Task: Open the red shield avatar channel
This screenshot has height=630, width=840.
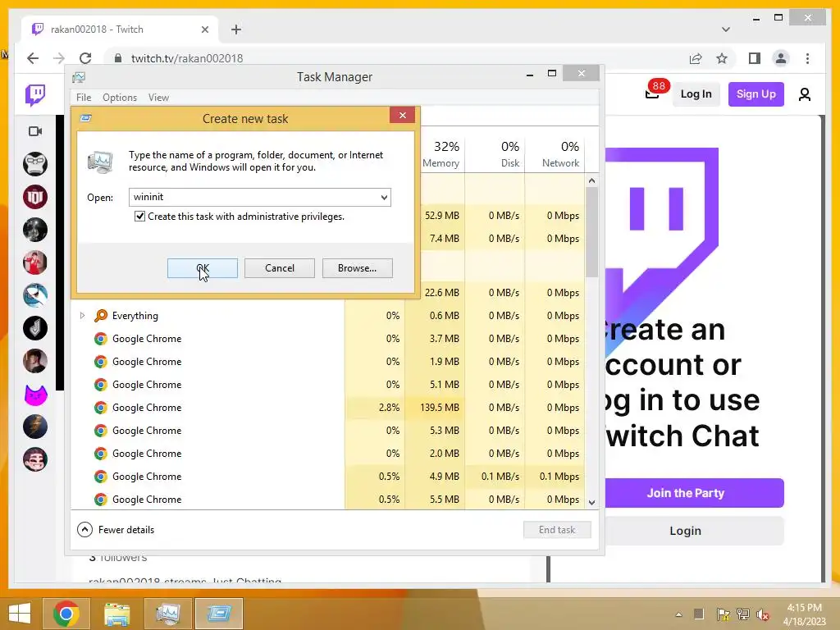Action: click(35, 197)
